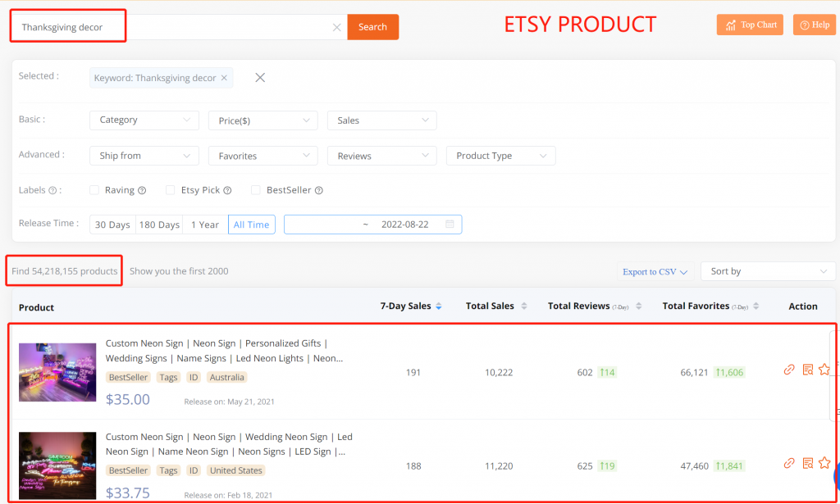
Task: Expand the Category dropdown
Action: tap(144, 120)
